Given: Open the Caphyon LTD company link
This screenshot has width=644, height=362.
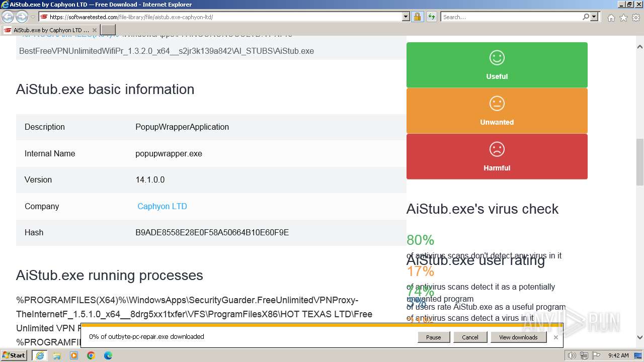Looking at the screenshot, I should [x=162, y=206].
